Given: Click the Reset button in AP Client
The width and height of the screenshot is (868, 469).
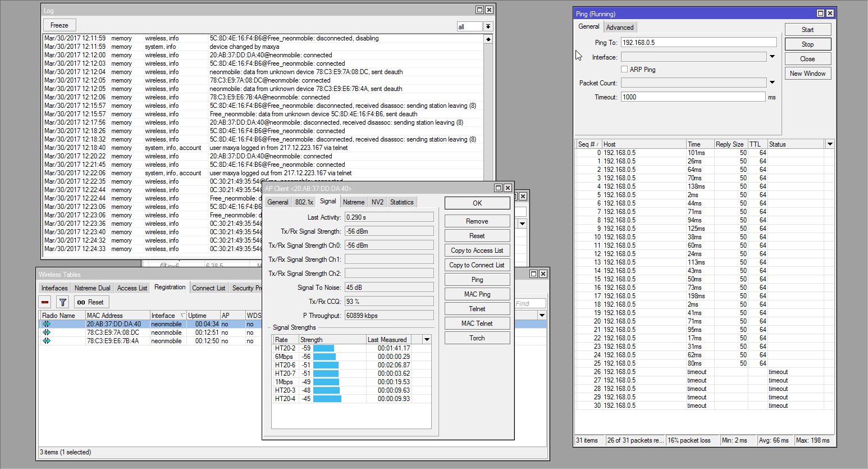Looking at the screenshot, I should pos(477,236).
